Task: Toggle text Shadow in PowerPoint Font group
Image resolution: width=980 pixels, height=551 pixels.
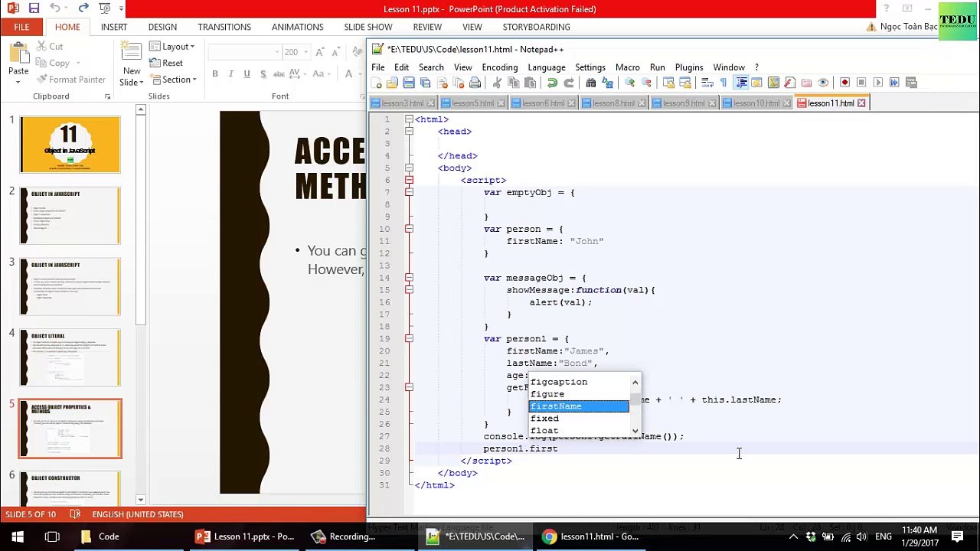Action: coord(263,74)
